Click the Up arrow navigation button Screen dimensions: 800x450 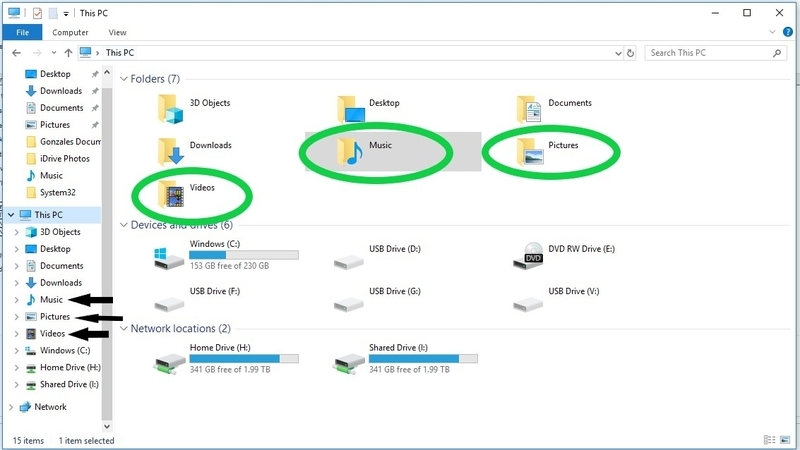[68, 52]
